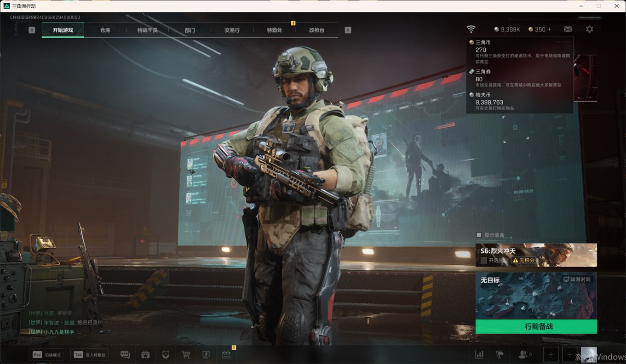Open world chat message from 宇智波、鼠鼠
The width and height of the screenshot is (626, 364).
[66, 323]
